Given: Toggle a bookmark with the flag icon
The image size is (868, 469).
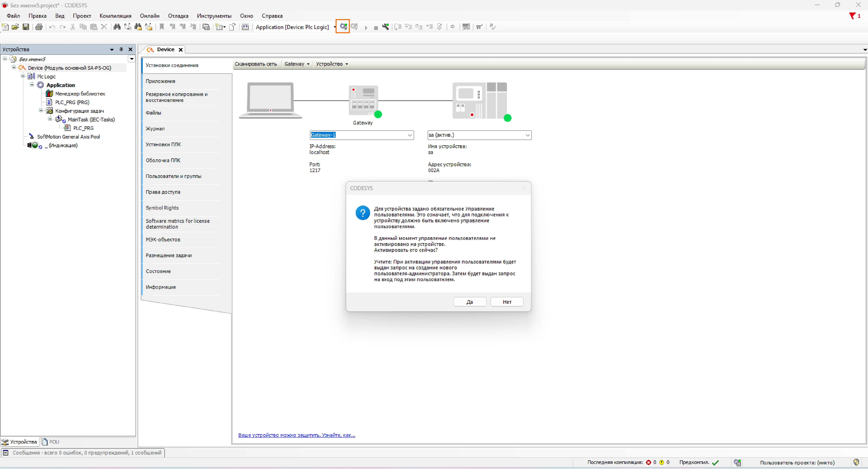Looking at the screenshot, I should (162, 27).
